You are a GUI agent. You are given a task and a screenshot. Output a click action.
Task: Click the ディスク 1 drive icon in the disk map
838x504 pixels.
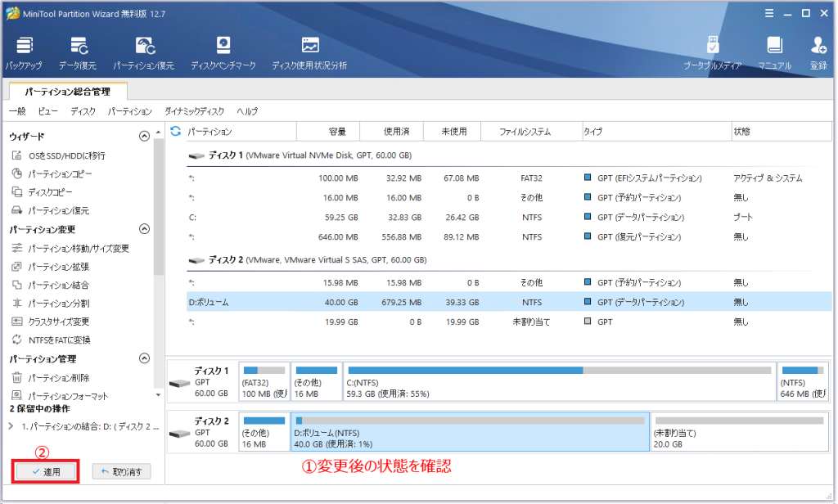179,383
